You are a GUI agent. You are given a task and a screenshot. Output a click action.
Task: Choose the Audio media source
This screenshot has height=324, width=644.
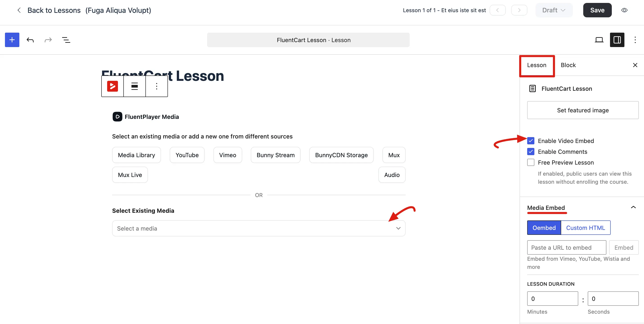click(392, 175)
